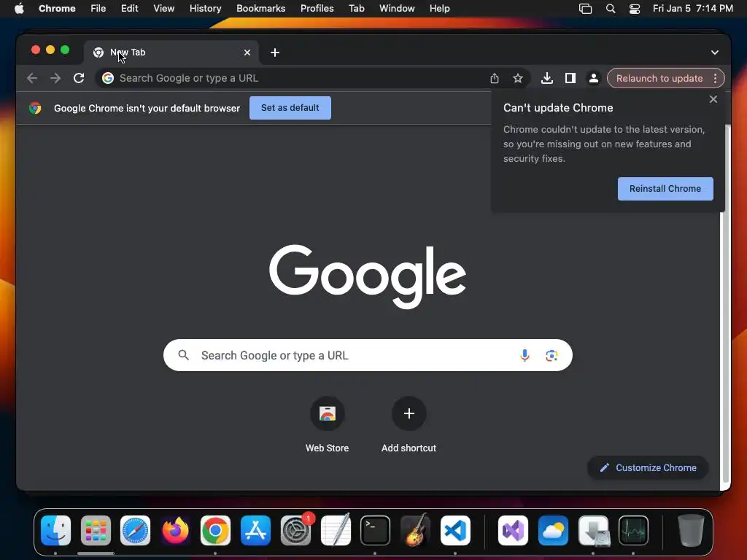The height and width of the screenshot is (560, 747).
Task: Open GarageBand from the Dock
Action: click(x=415, y=530)
